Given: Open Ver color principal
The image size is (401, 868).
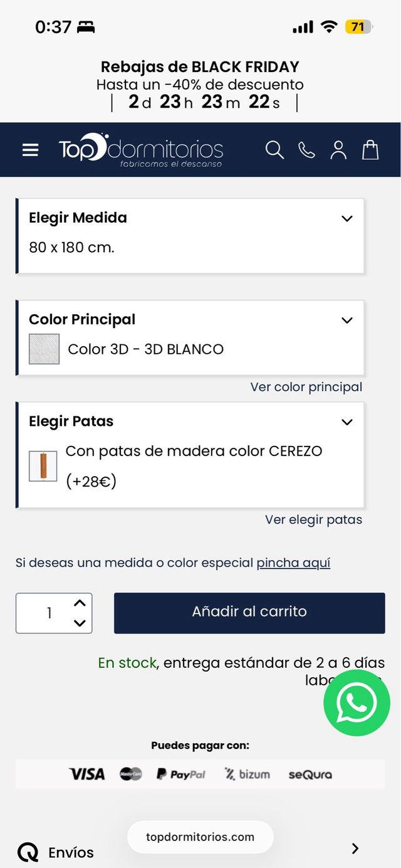Looking at the screenshot, I should (306, 387).
